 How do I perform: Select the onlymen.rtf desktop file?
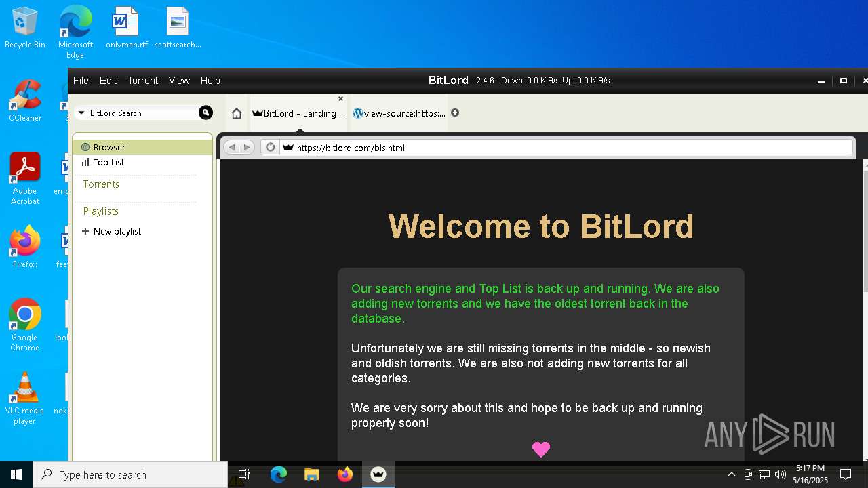tap(126, 28)
